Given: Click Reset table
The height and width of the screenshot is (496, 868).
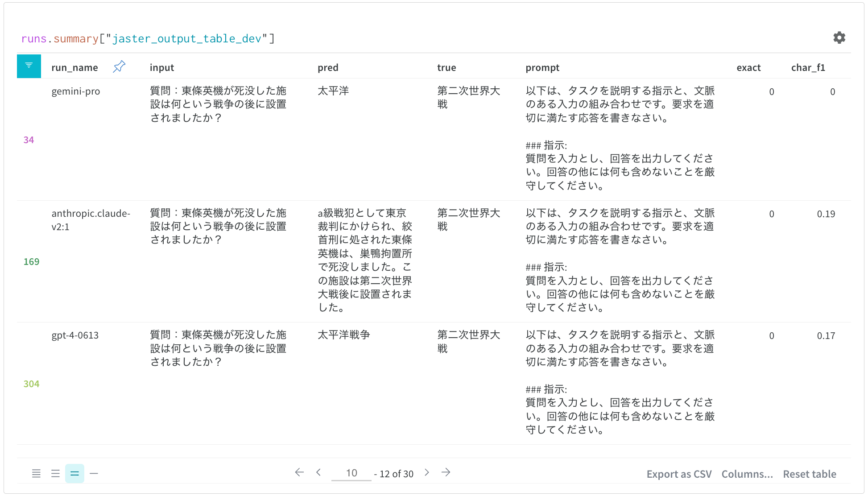Looking at the screenshot, I should pyautogui.click(x=810, y=474).
